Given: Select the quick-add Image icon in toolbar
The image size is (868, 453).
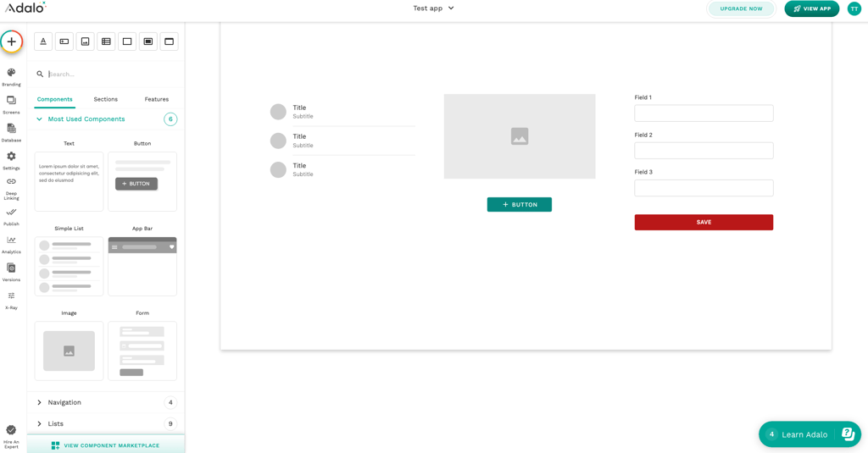Looking at the screenshot, I should 86,41.
